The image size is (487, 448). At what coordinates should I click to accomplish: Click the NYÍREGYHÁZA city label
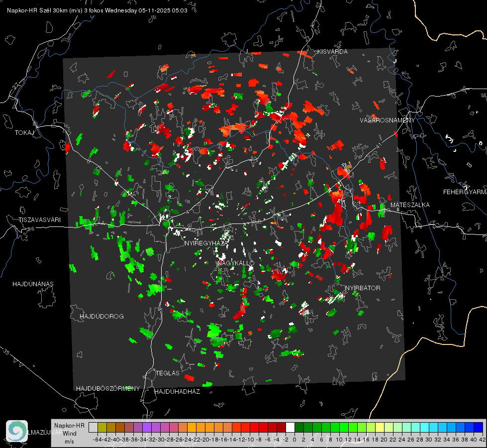(x=206, y=243)
